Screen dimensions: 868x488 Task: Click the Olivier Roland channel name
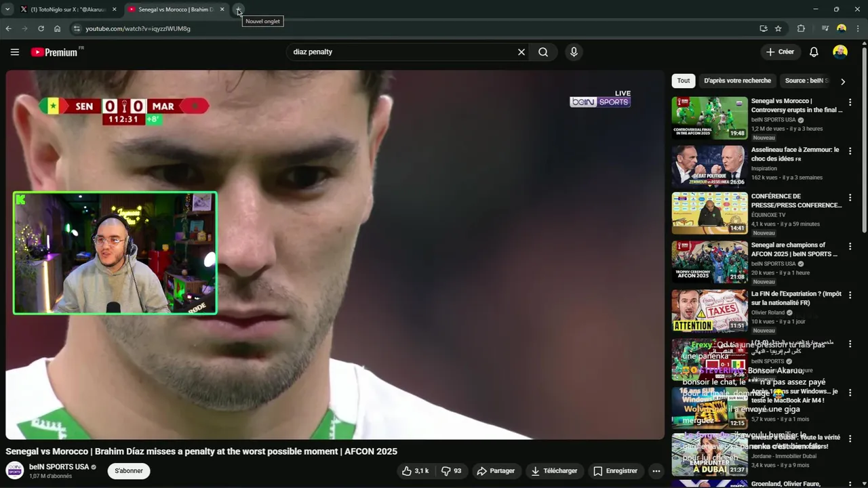click(768, 312)
